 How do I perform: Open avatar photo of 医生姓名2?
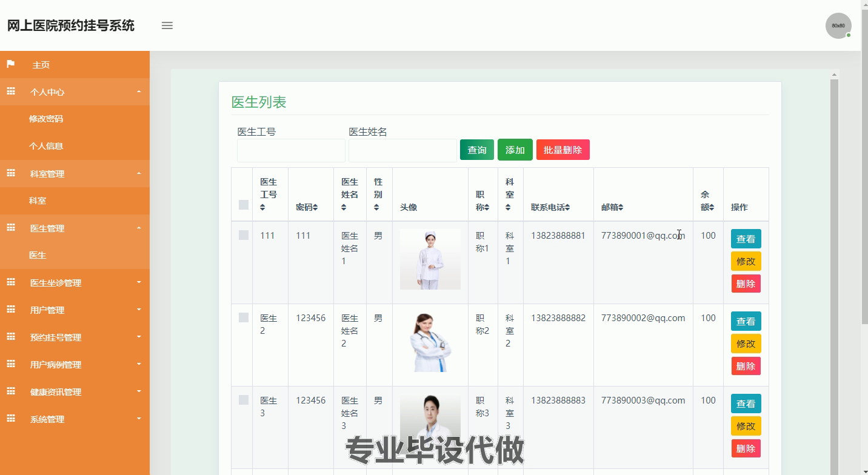click(430, 342)
